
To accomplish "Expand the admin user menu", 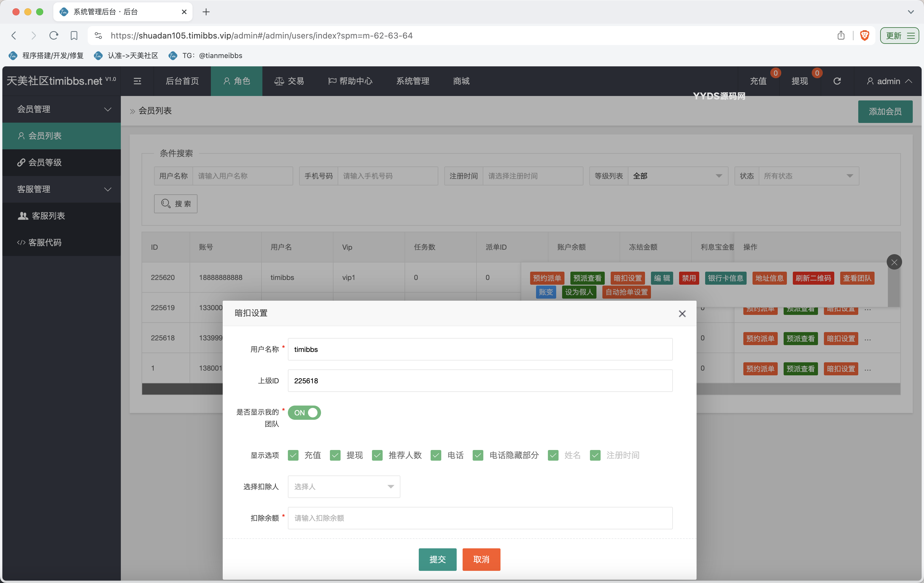I will 889,81.
